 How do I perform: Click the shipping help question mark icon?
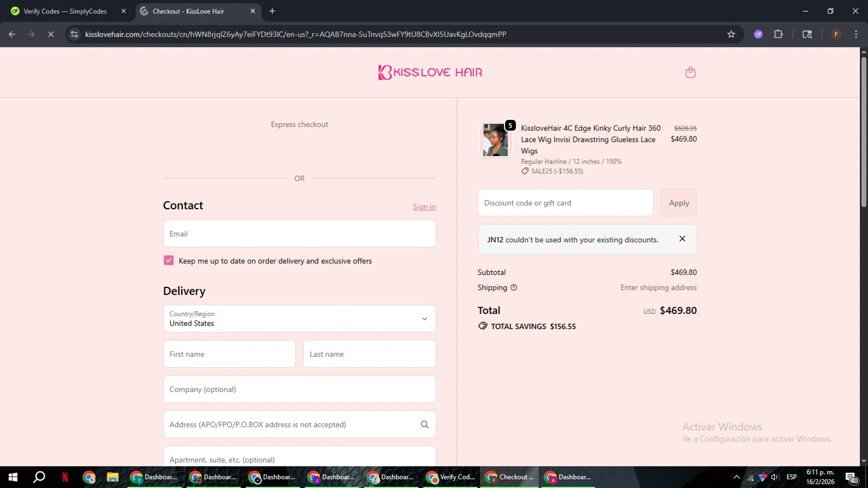tap(513, 287)
